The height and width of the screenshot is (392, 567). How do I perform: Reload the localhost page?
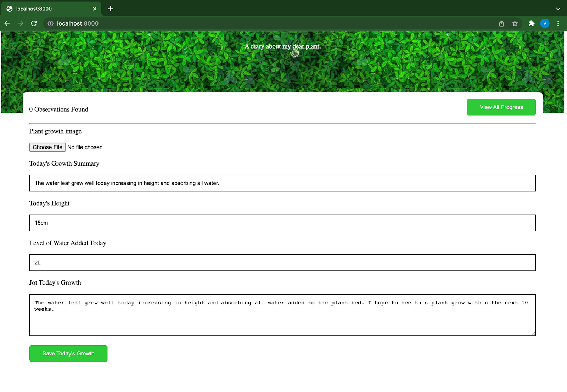pos(34,23)
